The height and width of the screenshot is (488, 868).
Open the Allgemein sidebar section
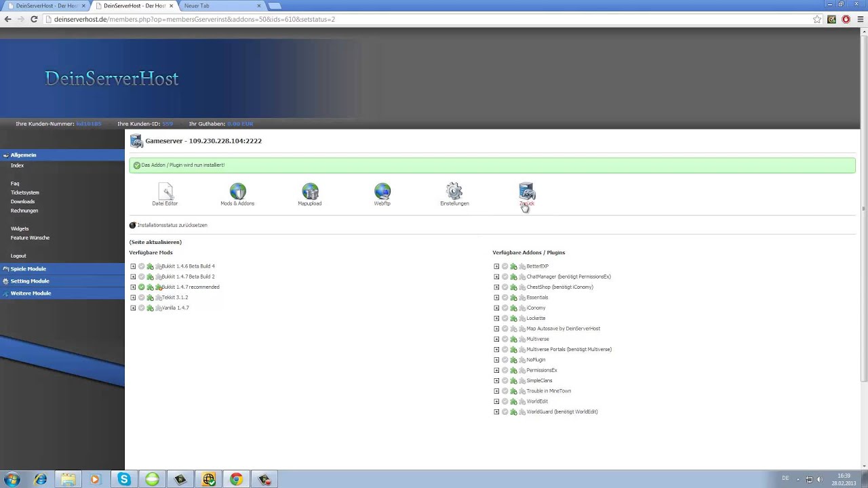pos(62,155)
